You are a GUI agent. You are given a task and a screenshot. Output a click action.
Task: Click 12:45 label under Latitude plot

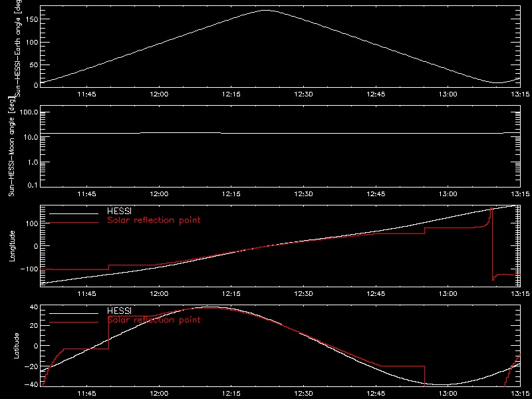click(x=376, y=394)
